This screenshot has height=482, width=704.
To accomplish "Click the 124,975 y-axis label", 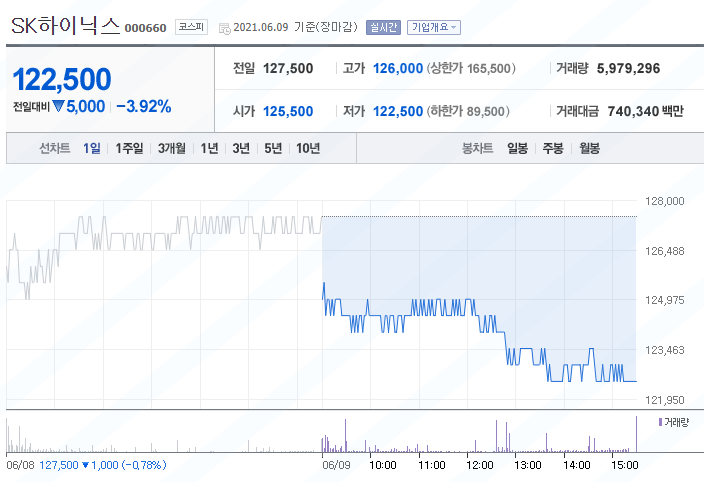I will tap(664, 300).
